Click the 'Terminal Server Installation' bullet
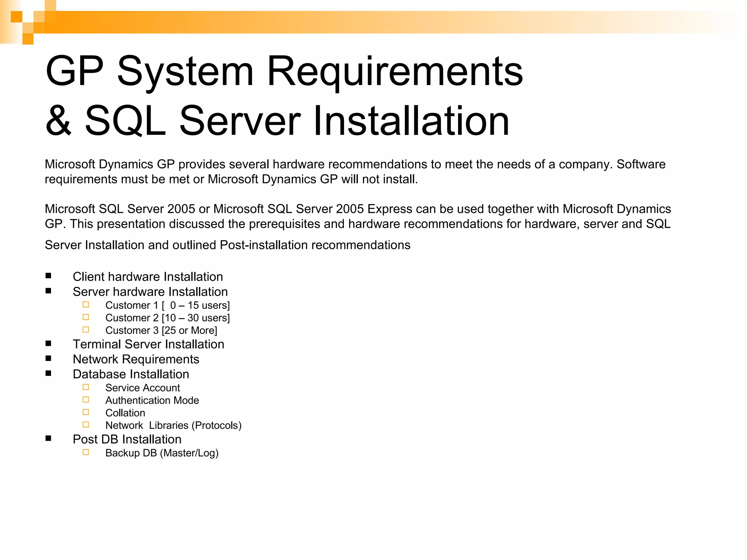The image size is (747, 560). 148,344
